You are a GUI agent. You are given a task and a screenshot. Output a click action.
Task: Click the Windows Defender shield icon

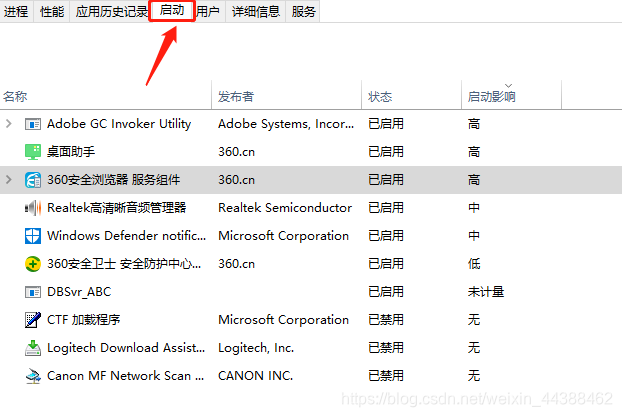(x=33, y=236)
